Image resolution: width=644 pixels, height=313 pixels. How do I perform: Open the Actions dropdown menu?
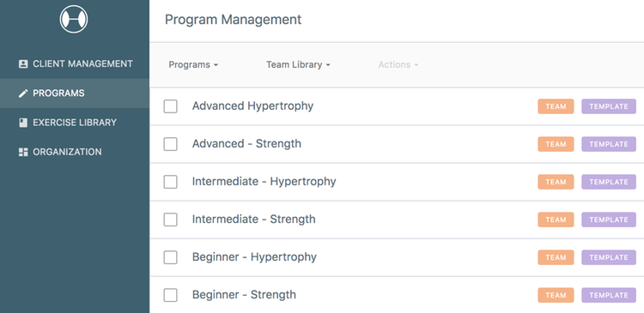(x=398, y=65)
